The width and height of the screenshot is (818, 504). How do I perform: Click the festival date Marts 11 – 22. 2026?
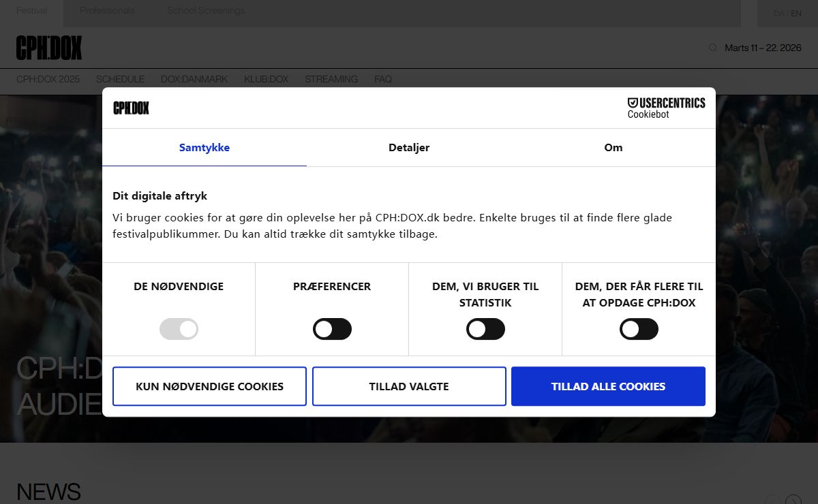[x=763, y=48]
